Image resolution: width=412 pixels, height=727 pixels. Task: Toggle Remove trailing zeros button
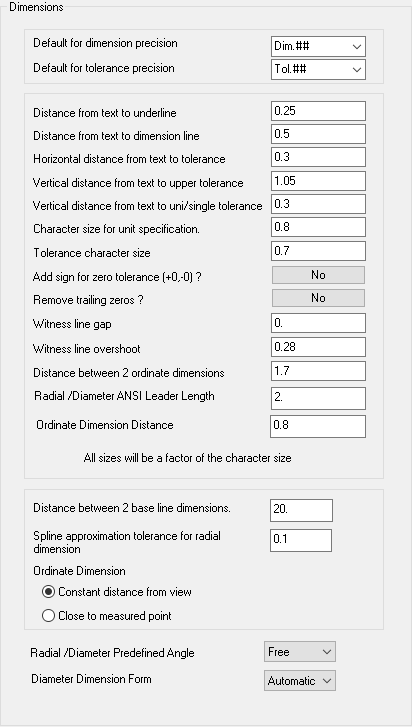[318, 298]
